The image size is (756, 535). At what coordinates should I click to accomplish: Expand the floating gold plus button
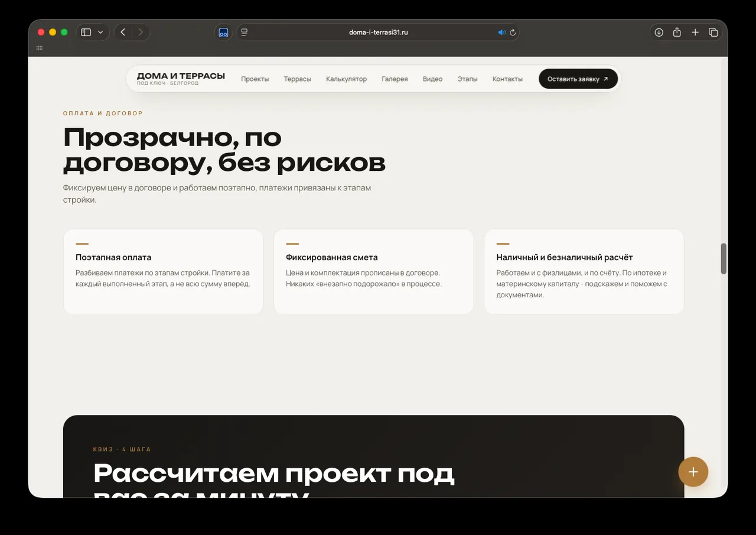[693, 472]
